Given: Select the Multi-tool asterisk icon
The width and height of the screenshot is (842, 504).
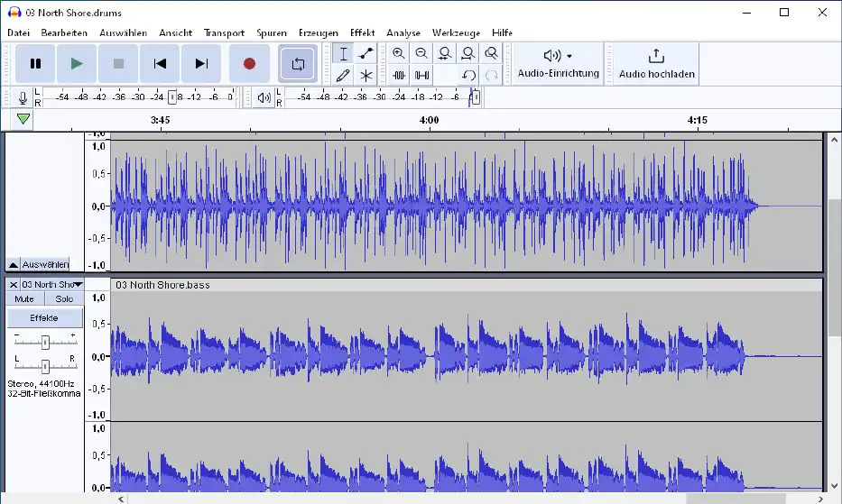Looking at the screenshot, I should click(x=366, y=76).
